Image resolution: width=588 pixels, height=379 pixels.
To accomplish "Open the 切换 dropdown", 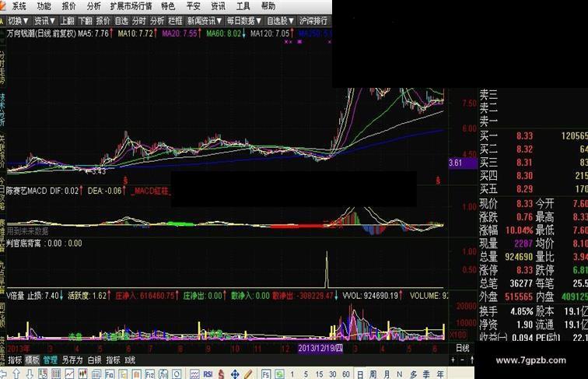I will [18, 21].
